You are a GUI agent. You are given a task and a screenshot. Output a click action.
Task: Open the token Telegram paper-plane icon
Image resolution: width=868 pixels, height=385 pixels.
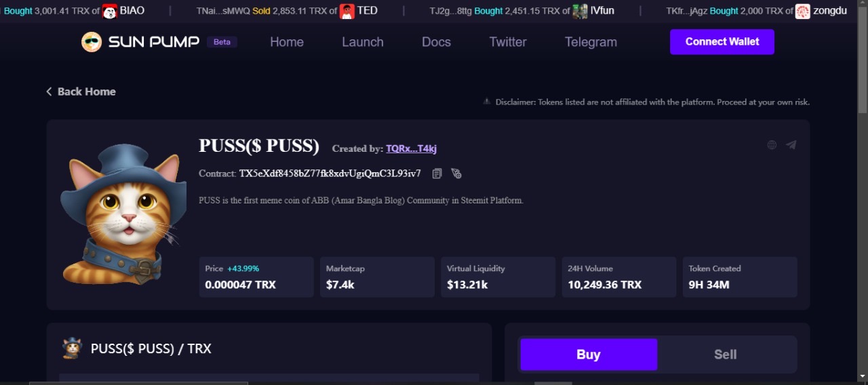point(791,144)
